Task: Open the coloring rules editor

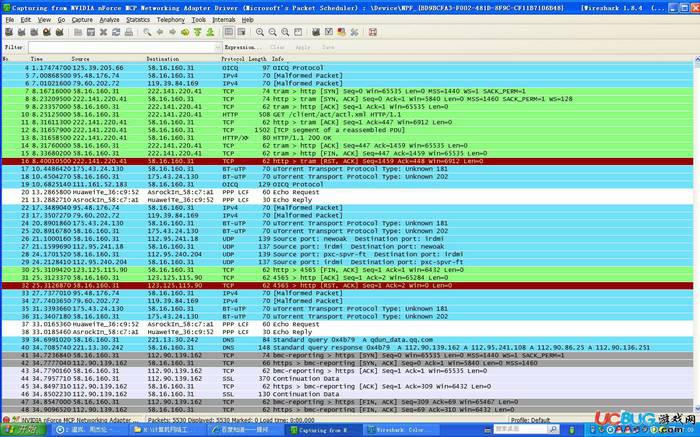Action: [342, 32]
